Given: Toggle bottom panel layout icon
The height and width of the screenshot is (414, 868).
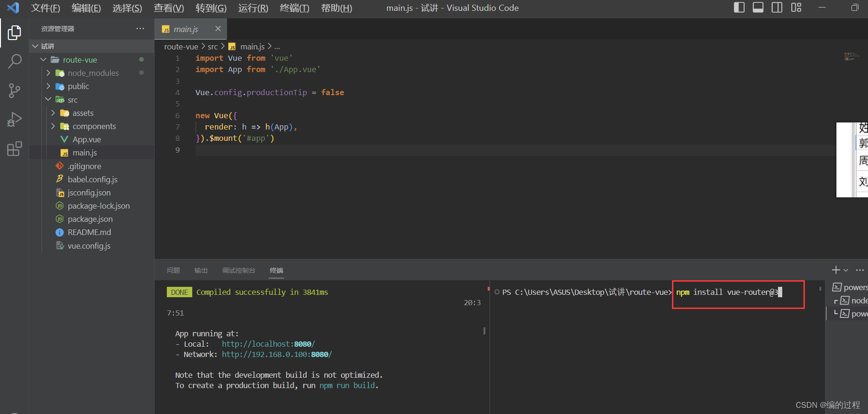Looking at the screenshot, I should [x=758, y=8].
